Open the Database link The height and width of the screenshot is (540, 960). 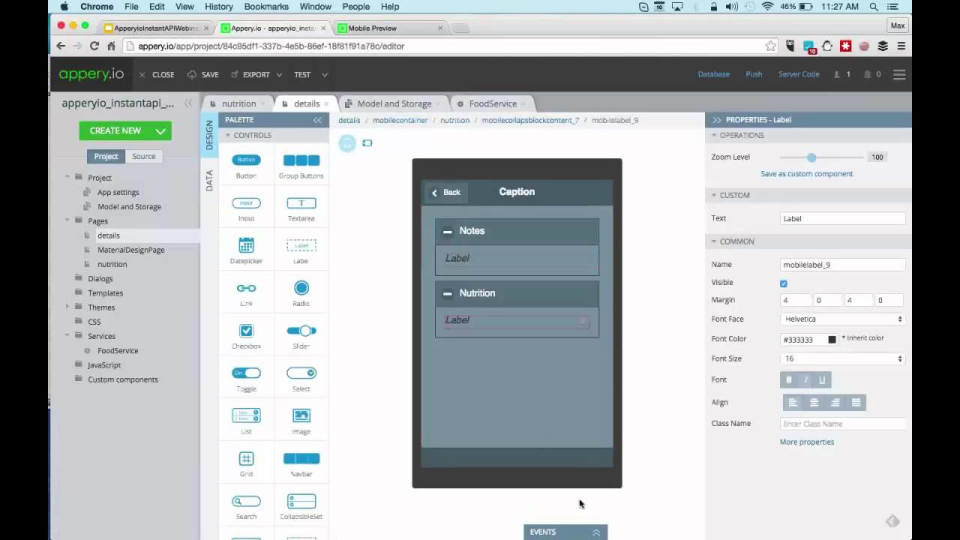click(x=714, y=75)
